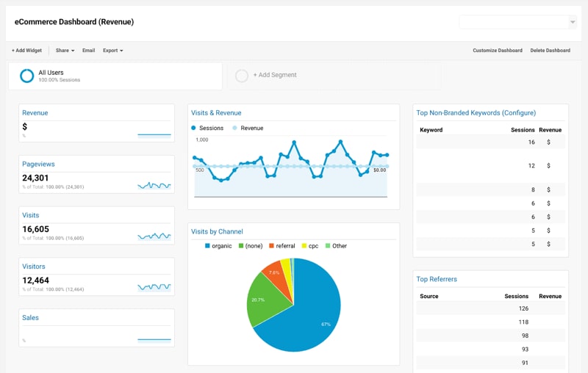Open the Visits widget title link
Viewport: 588px width, 373px height.
[30, 215]
